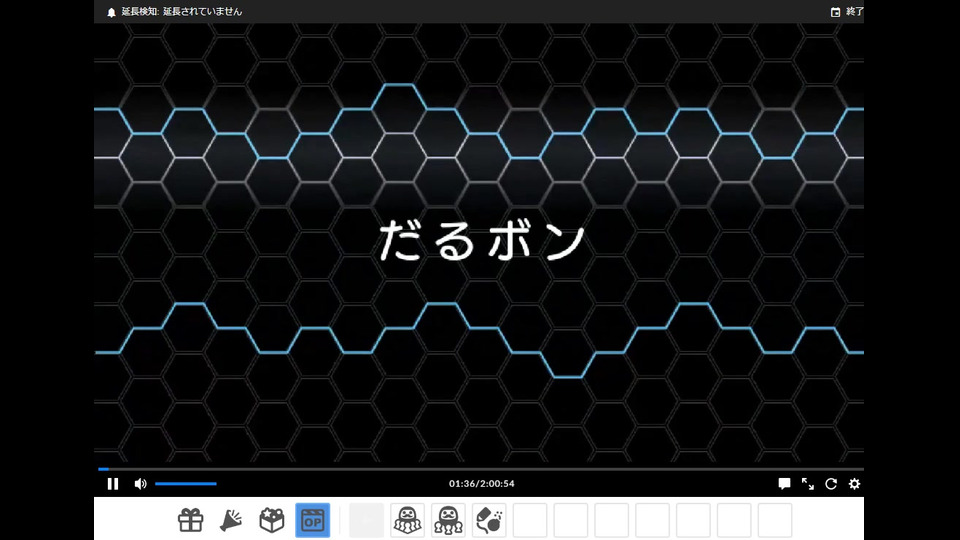960x540 pixels.
Task: Click the bell notification icon
Action: click(x=111, y=12)
